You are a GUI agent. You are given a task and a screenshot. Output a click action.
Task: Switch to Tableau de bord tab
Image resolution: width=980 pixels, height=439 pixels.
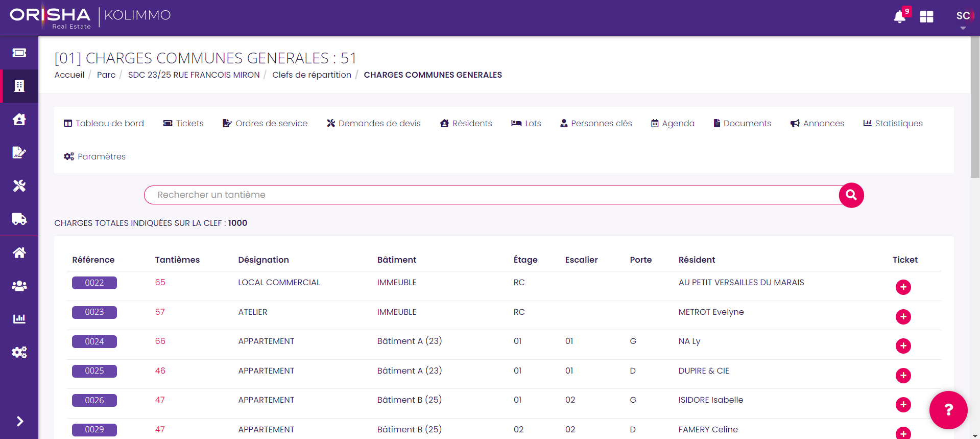[104, 123]
